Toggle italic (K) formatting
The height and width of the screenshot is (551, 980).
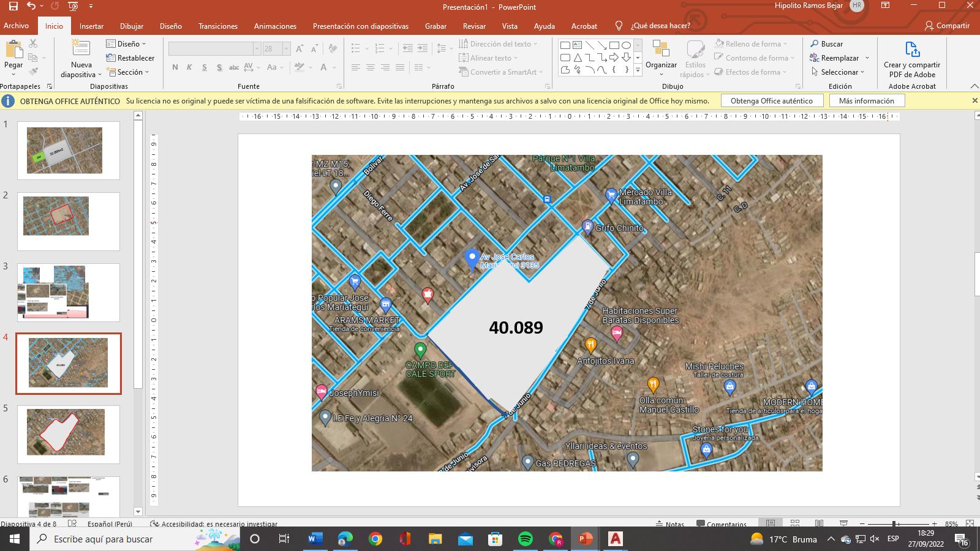189,67
